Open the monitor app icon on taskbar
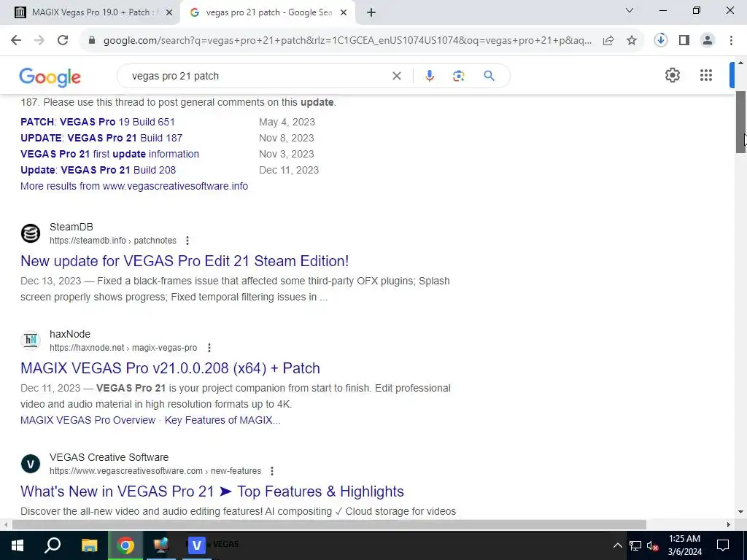The image size is (747, 560). pos(161,545)
